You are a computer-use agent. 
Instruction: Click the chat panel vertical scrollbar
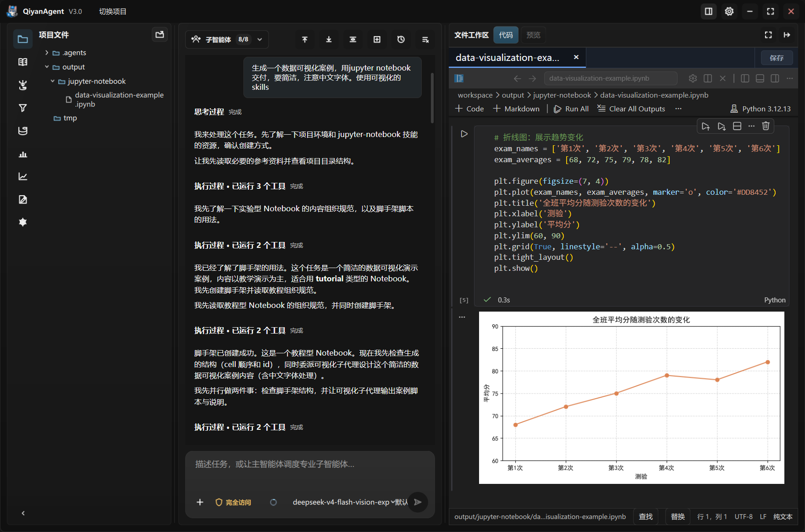point(432,97)
